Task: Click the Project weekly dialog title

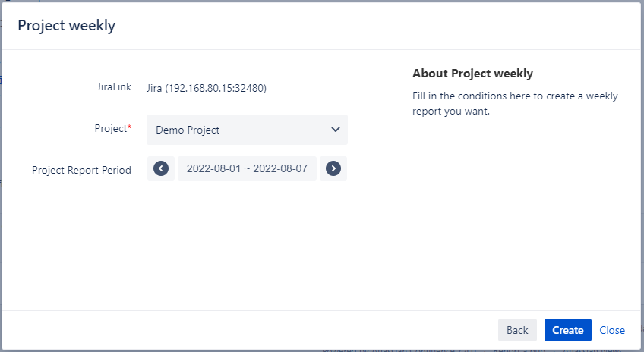Action: pos(67,26)
